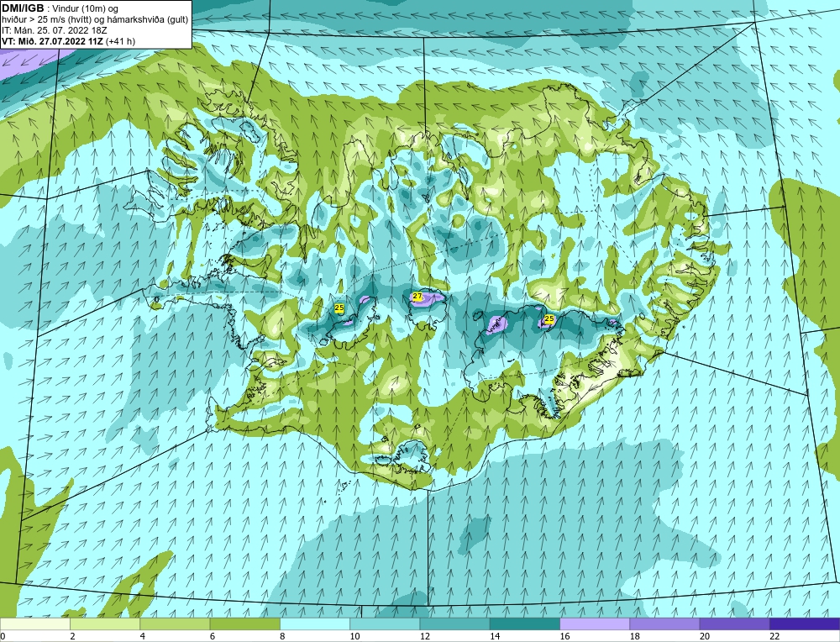Select the 6–8 m/s olive green legend swatch
Screen dimensions: 840x642
point(244,624)
